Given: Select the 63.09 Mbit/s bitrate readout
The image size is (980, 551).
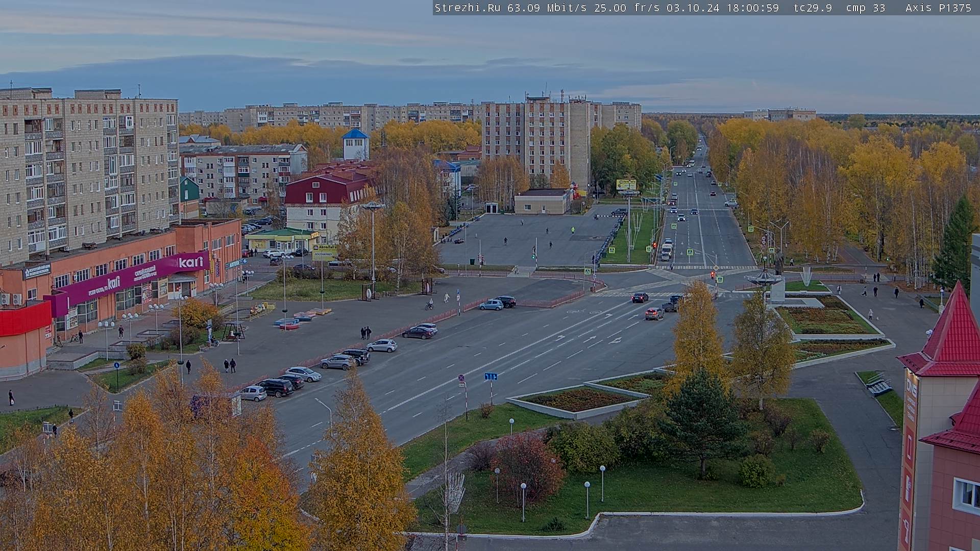Looking at the screenshot, I should 546,8.
